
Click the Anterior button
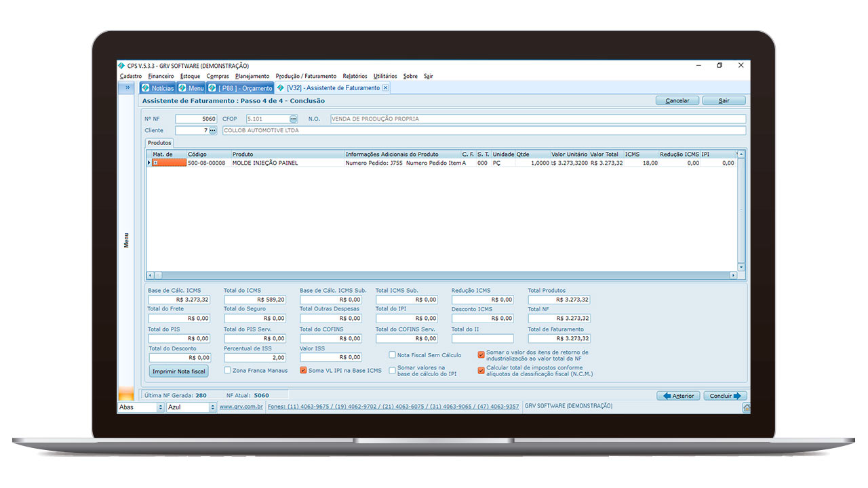click(x=679, y=396)
